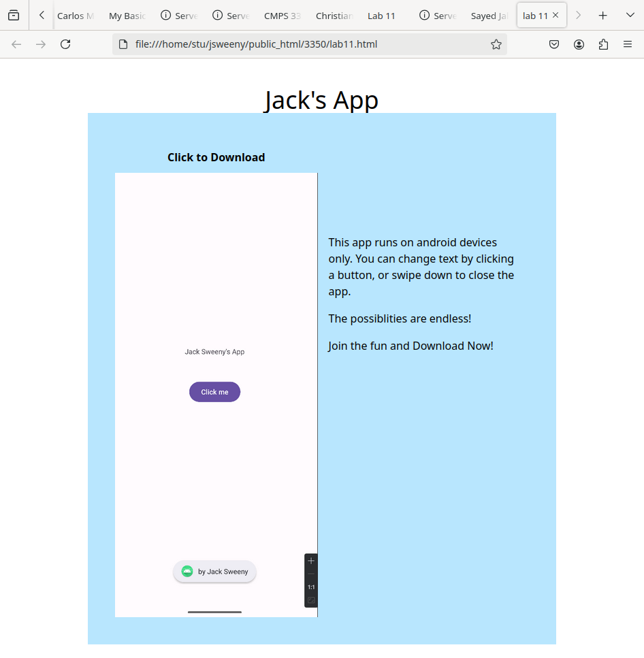Open the Firefox View icon
644x658 pixels.
[14, 15]
